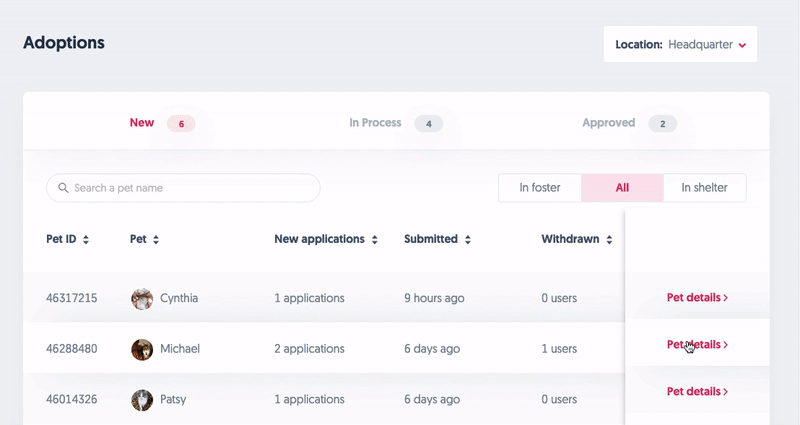This screenshot has width=800, height=425.
Task: Select the In shelter filter
Action: (x=704, y=188)
